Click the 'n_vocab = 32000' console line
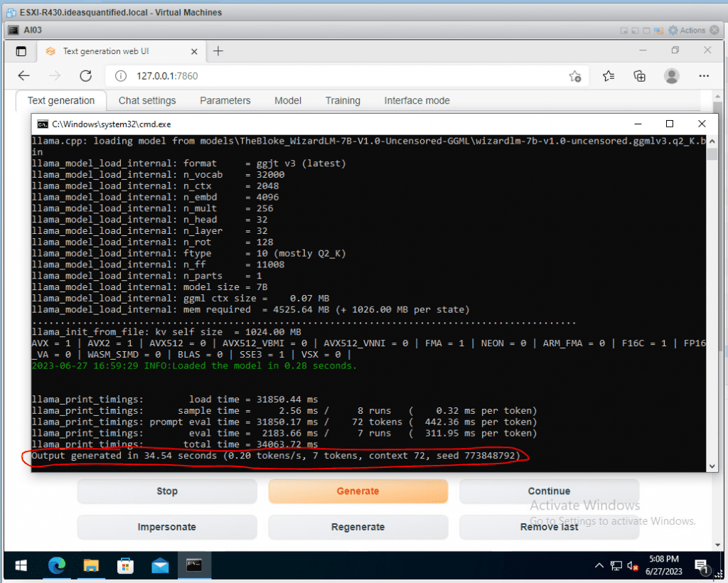Viewport: 728px width, 583px height. pyautogui.click(x=158, y=175)
